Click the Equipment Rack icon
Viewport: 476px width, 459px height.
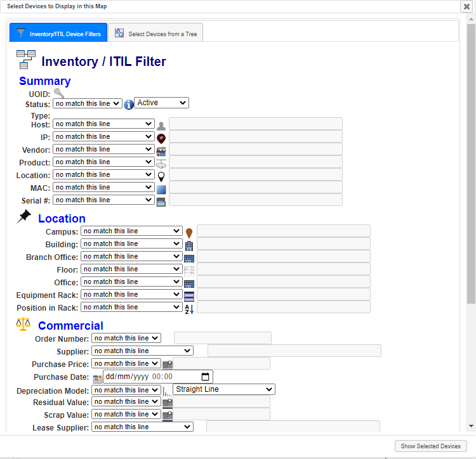point(189,296)
